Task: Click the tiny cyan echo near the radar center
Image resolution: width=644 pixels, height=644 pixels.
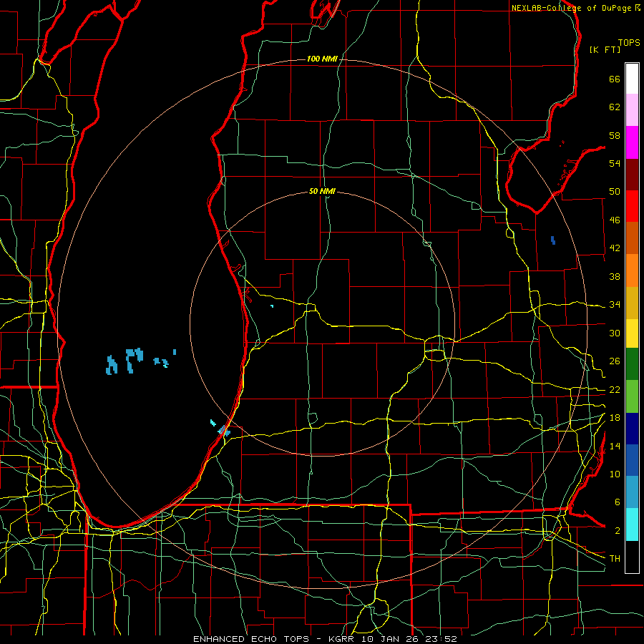Action: point(272,306)
